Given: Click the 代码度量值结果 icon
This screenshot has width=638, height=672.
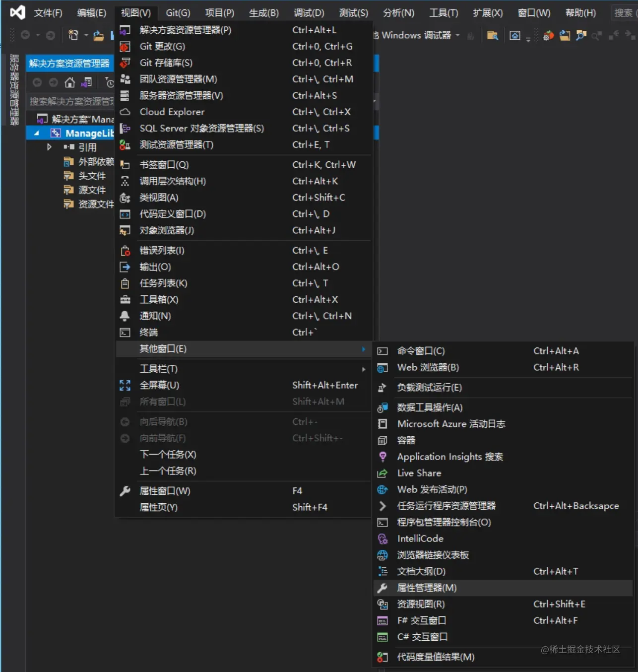Looking at the screenshot, I should [383, 658].
